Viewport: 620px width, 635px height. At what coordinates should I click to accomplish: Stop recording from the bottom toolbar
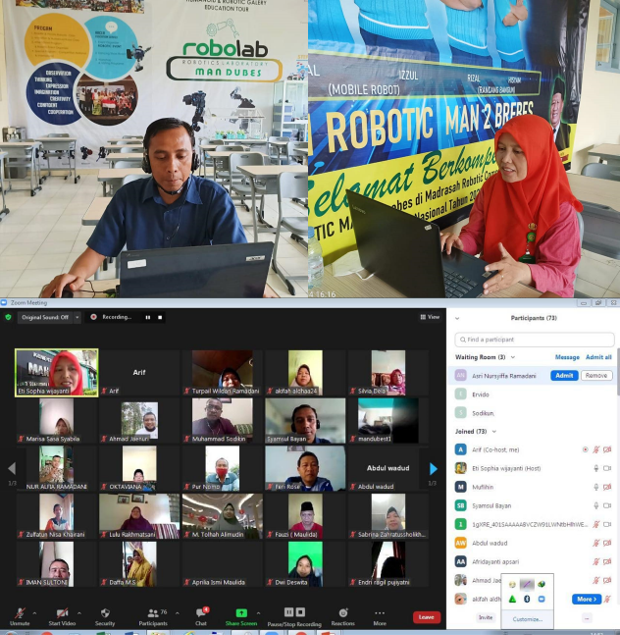click(x=300, y=612)
